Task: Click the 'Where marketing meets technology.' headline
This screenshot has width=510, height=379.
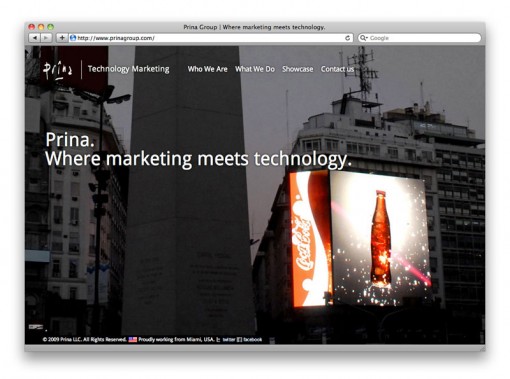Action: (x=198, y=159)
